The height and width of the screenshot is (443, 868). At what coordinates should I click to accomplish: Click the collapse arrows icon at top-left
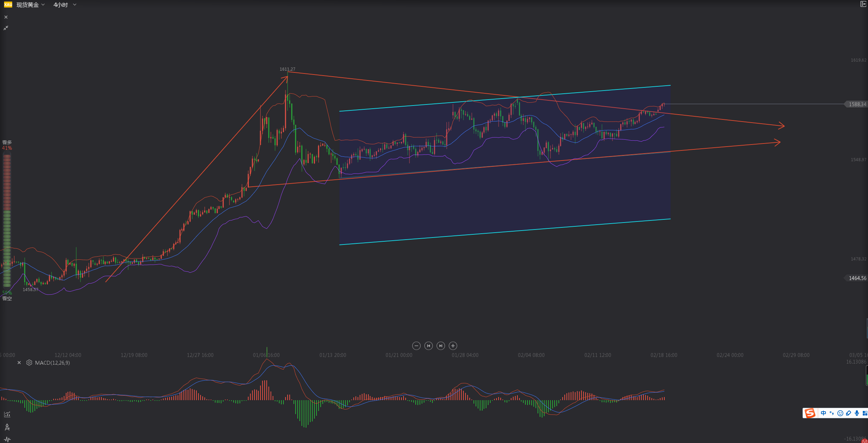coord(6,28)
